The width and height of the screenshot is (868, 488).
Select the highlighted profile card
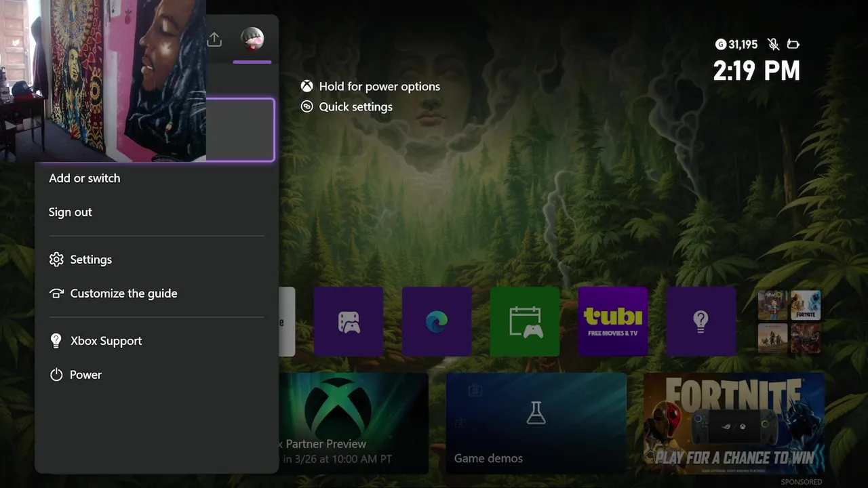pyautogui.click(x=239, y=129)
